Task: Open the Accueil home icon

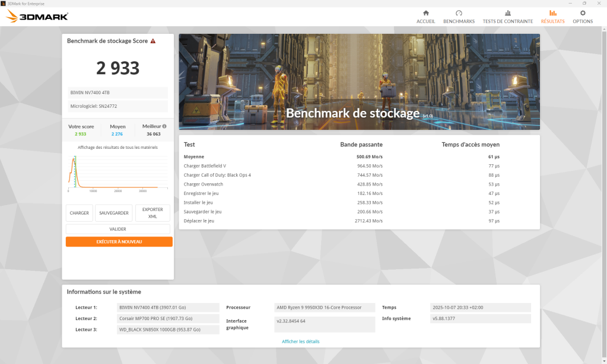Action: 425,13
